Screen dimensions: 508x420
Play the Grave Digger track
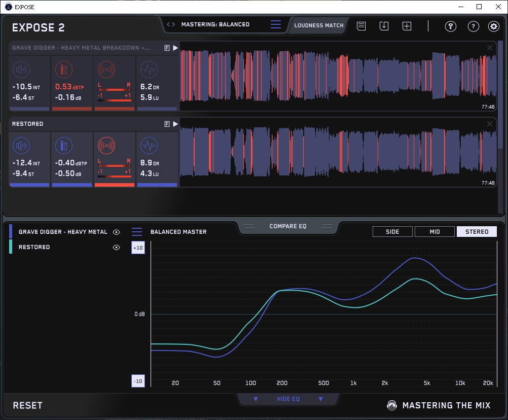coord(175,48)
